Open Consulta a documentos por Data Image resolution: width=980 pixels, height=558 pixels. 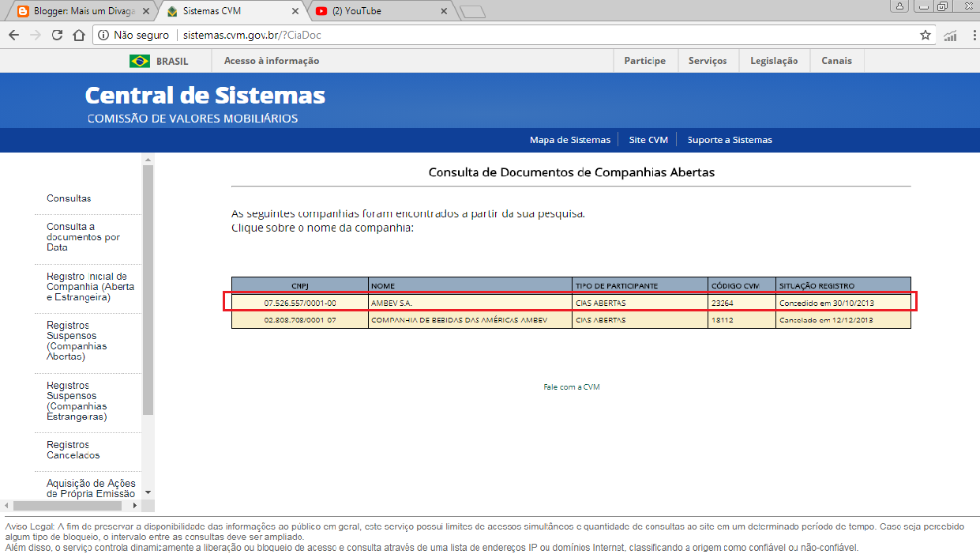[x=83, y=237]
